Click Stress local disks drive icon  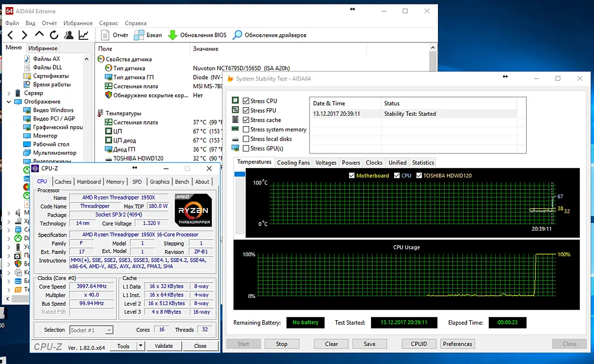(x=235, y=139)
